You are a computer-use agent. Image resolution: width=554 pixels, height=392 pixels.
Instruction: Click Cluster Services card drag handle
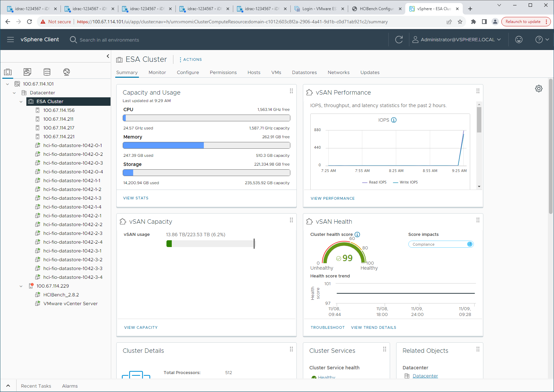click(385, 349)
